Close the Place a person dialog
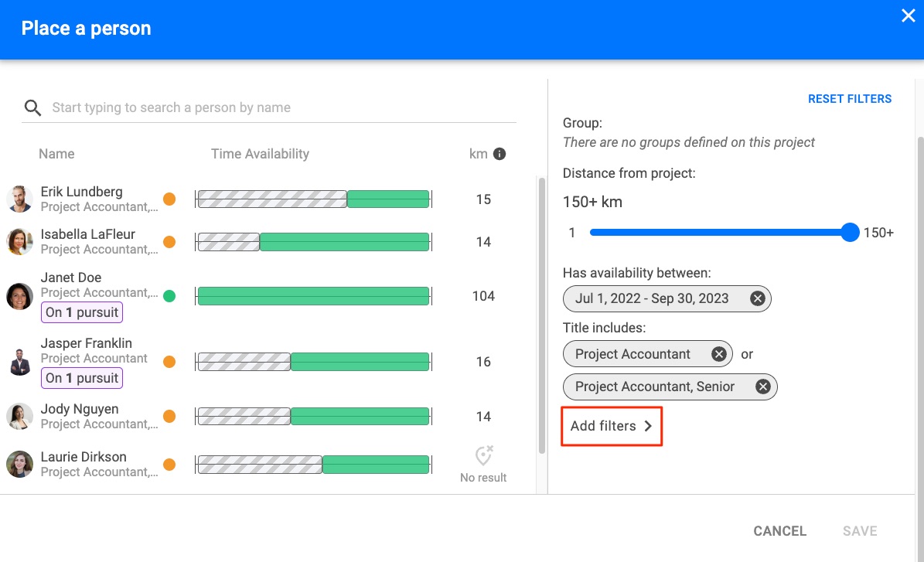This screenshot has width=924, height=562. tap(908, 16)
